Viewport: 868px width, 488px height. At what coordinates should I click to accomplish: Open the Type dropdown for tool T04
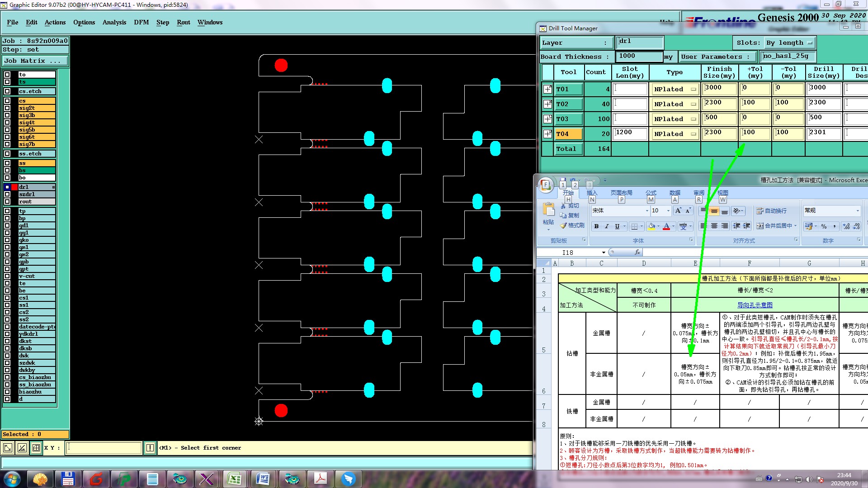coord(675,134)
